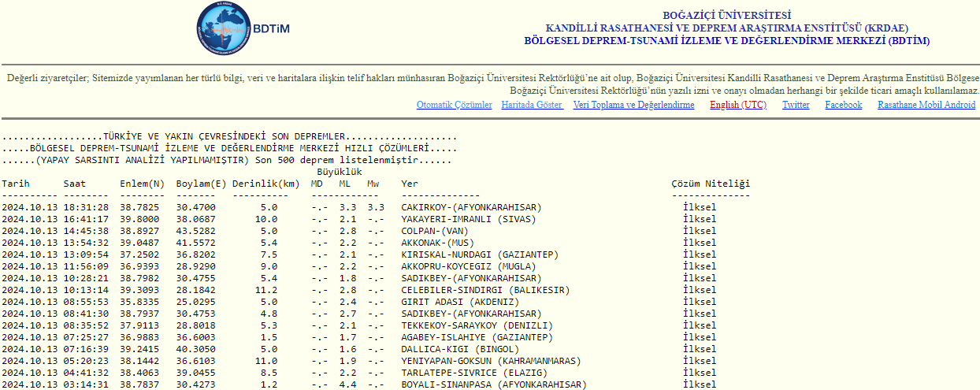This screenshot has width=980, height=390.
Task: Click the Saat column header
Action: [75, 184]
